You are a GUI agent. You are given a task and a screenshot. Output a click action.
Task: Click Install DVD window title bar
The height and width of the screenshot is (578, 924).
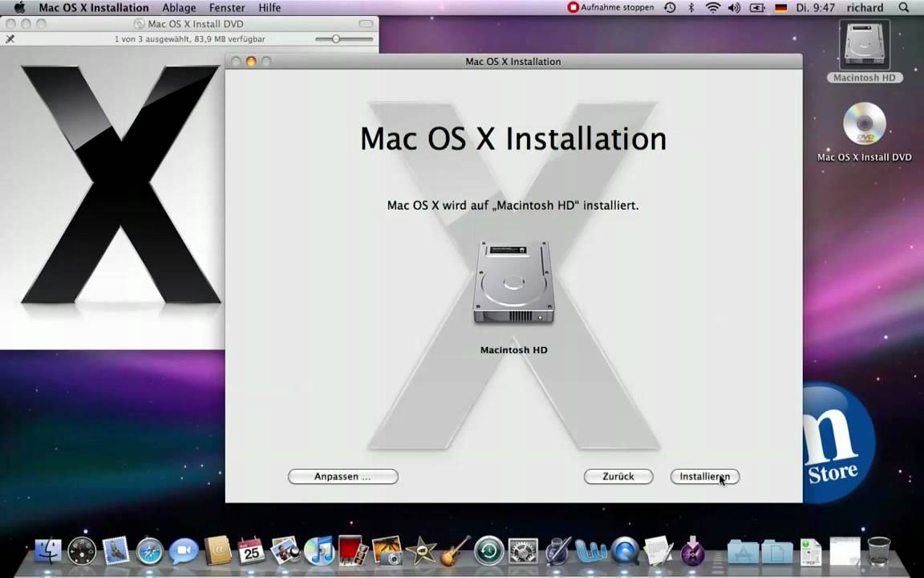point(188,23)
